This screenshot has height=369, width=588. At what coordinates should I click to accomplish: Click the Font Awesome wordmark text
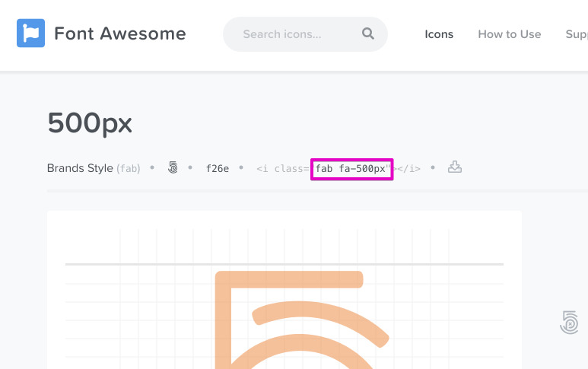[x=120, y=33]
